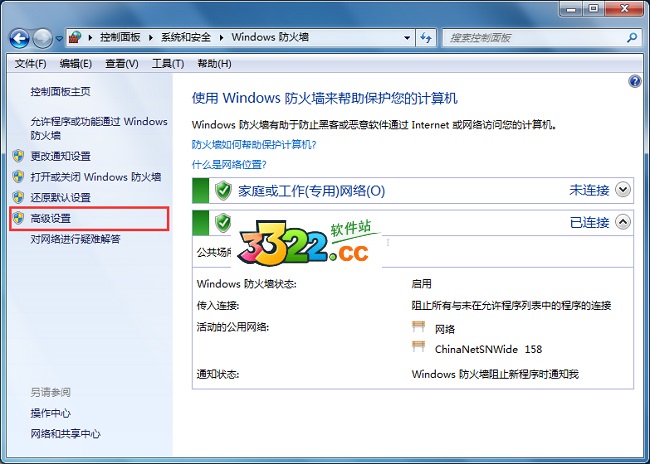Open 什么是网络位置? help link

point(229,165)
